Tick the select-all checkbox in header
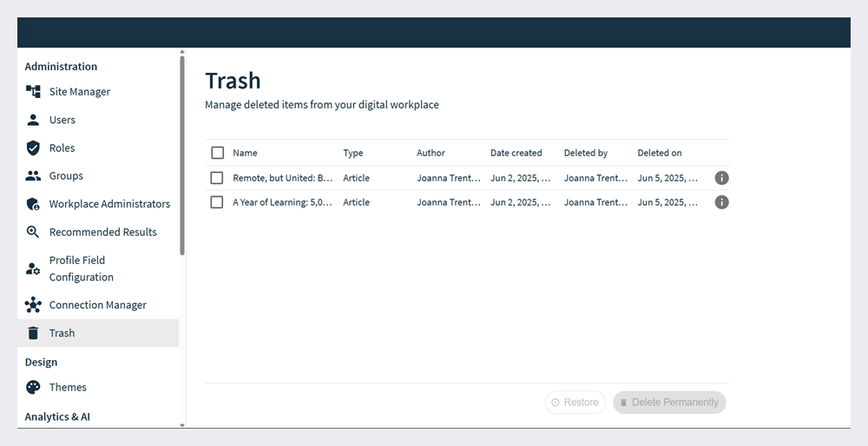868x446 pixels. tap(218, 153)
